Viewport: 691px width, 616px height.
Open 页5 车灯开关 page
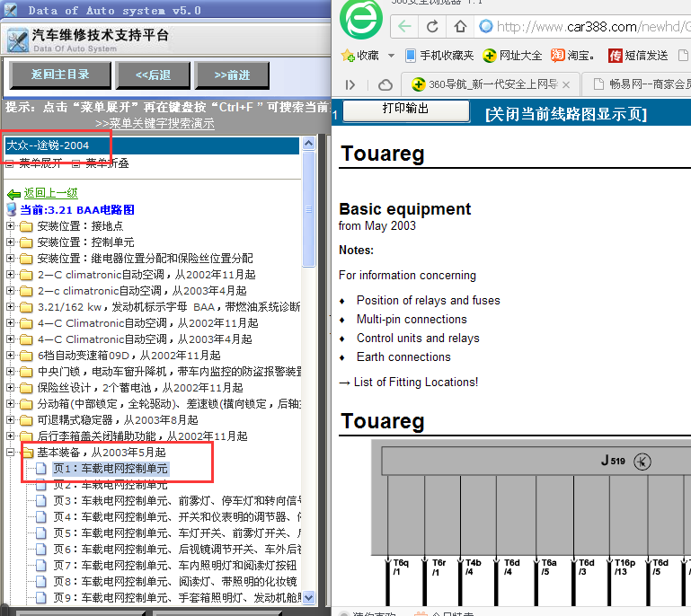[177, 533]
